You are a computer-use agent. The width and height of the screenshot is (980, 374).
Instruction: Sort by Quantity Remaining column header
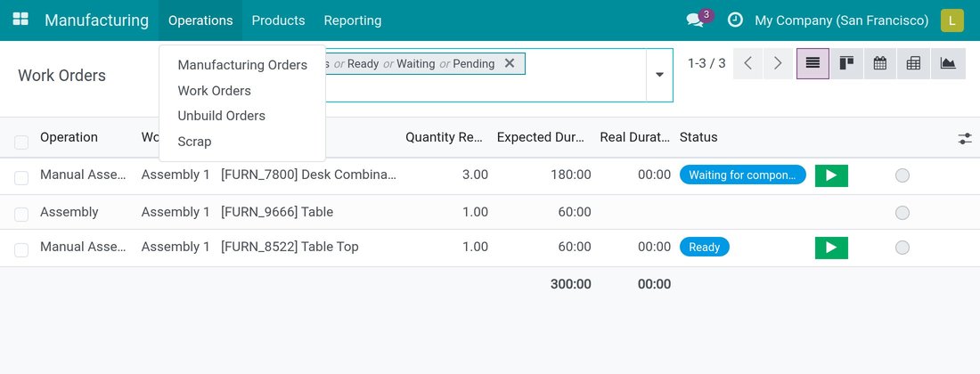coord(444,137)
